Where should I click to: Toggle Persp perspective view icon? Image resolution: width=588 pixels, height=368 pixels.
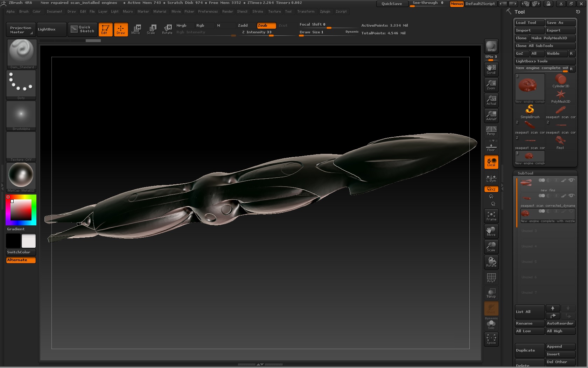pyautogui.click(x=491, y=131)
